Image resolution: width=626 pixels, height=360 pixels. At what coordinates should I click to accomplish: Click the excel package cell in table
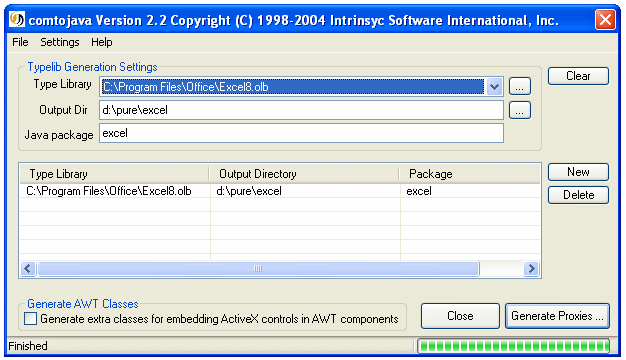click(470, 191)
